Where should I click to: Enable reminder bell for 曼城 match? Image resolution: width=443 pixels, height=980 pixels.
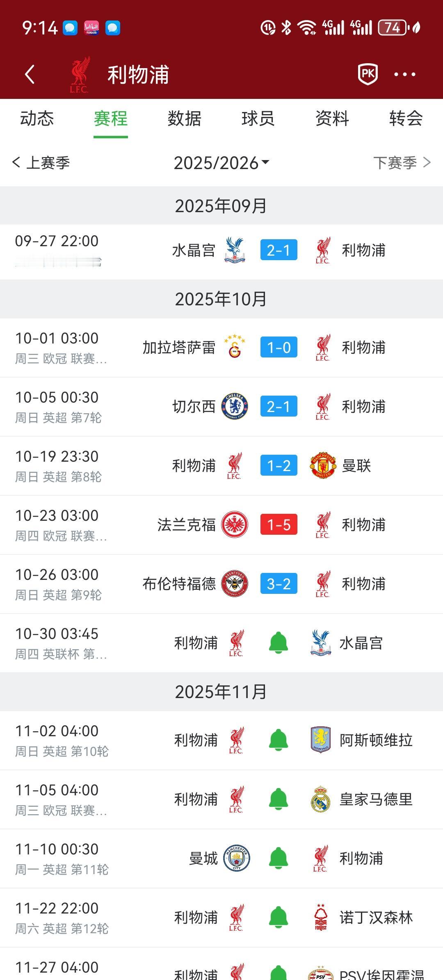(279, 858)
